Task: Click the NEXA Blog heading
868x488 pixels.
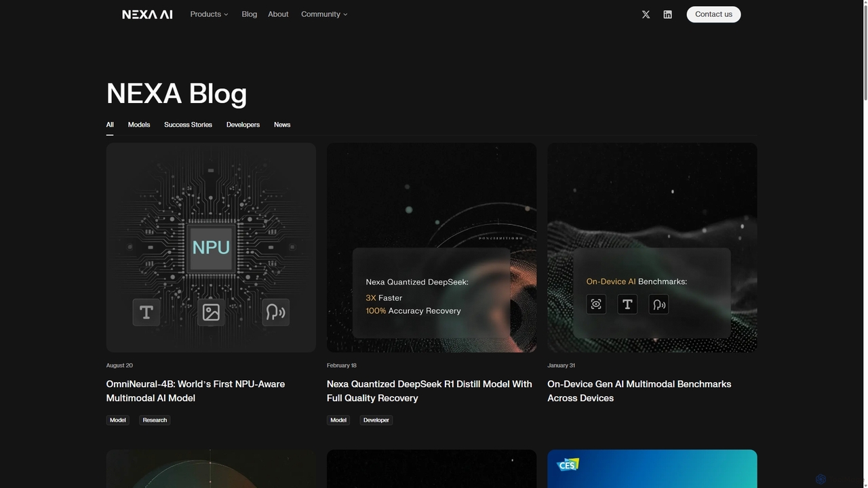Action: (x=176, y=94)
